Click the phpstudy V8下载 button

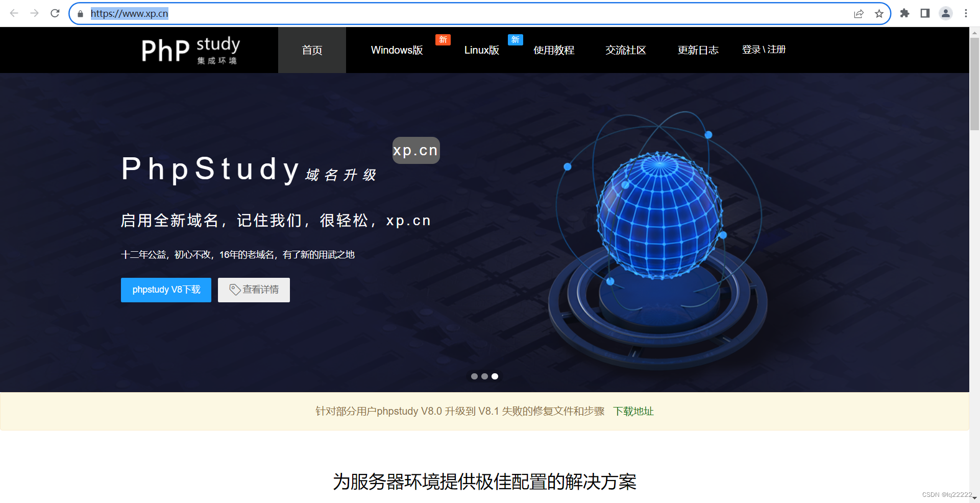(166, 290)
